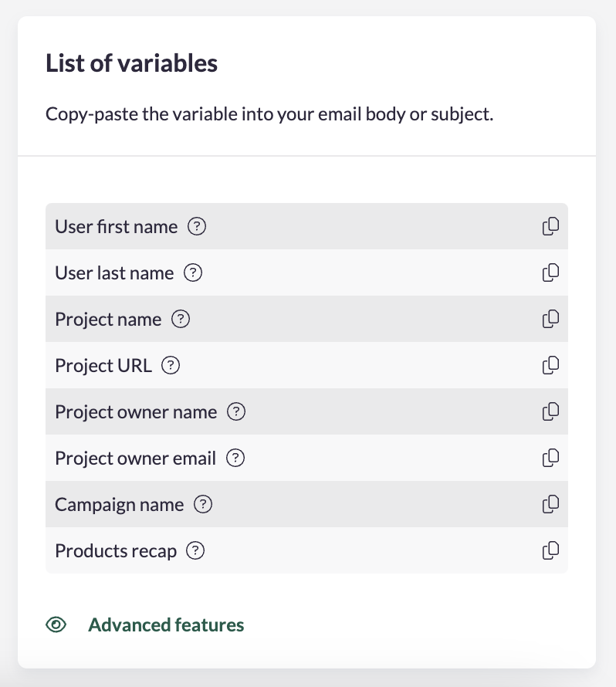Select the Project URL row label
The image size is (616, 687).
click(103, 366)
